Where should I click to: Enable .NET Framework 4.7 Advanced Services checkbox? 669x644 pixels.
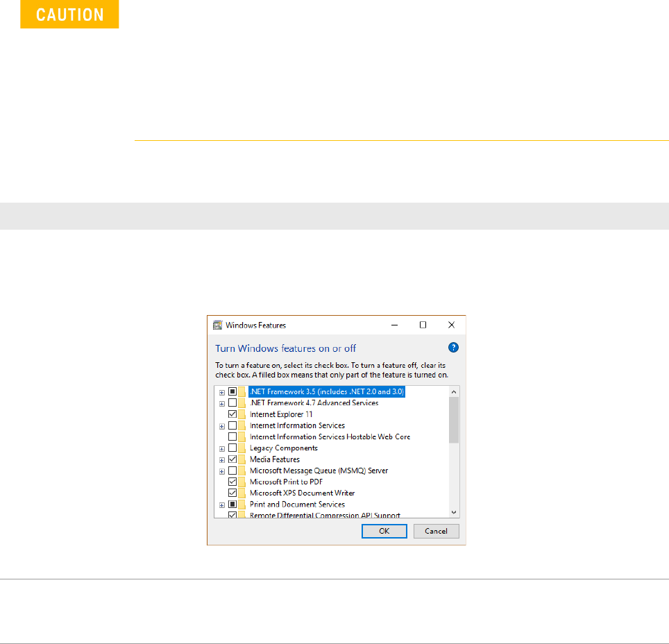point(232,403)
